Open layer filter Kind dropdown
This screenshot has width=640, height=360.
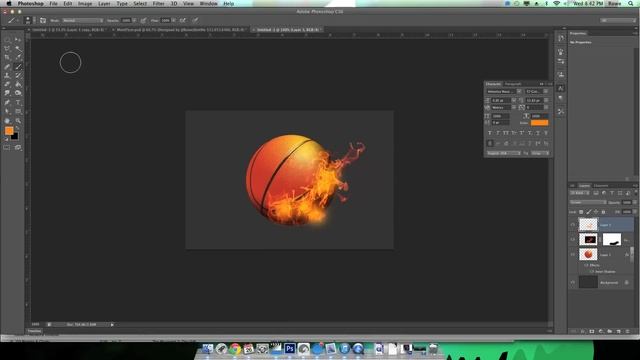click(x=580, y=193)
